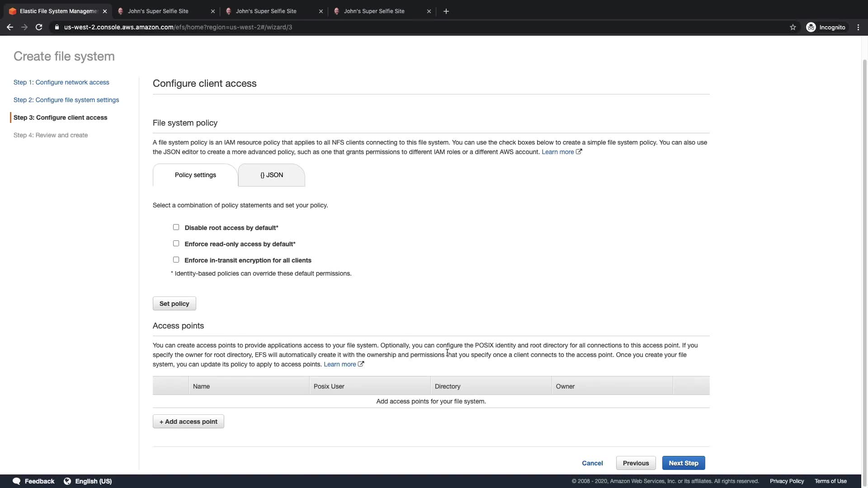Click the Cancel link

[x=592, y=463]
